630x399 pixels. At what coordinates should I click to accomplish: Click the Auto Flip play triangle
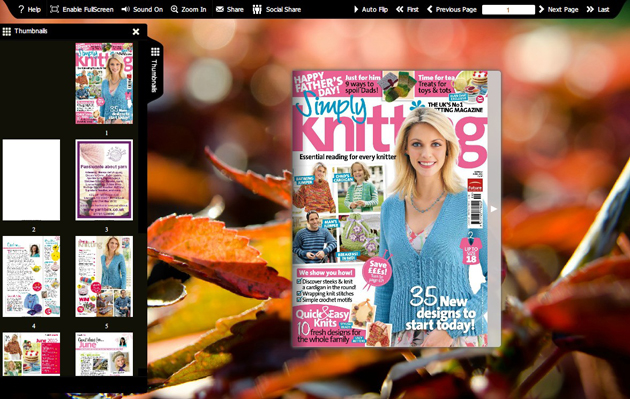(x=356, y=9)
